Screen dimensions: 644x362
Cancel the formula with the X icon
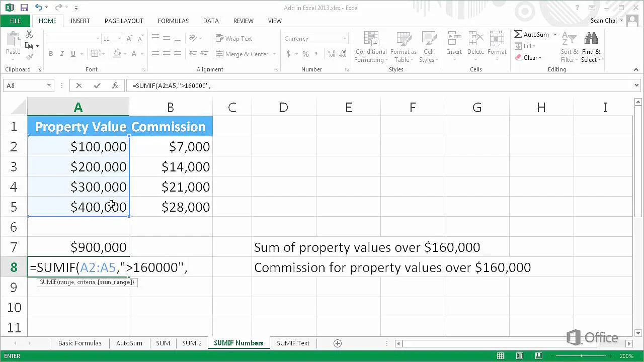point(78,85)
